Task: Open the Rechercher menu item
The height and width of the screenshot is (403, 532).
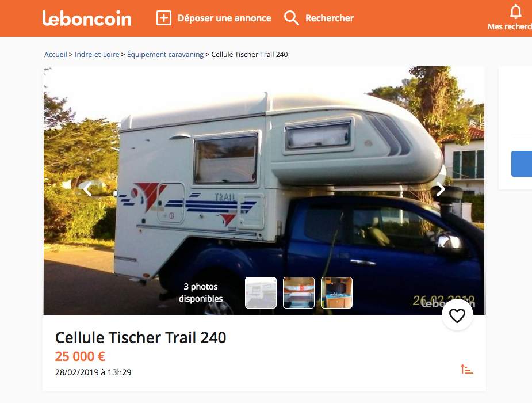Action: [x=330, y=18]
